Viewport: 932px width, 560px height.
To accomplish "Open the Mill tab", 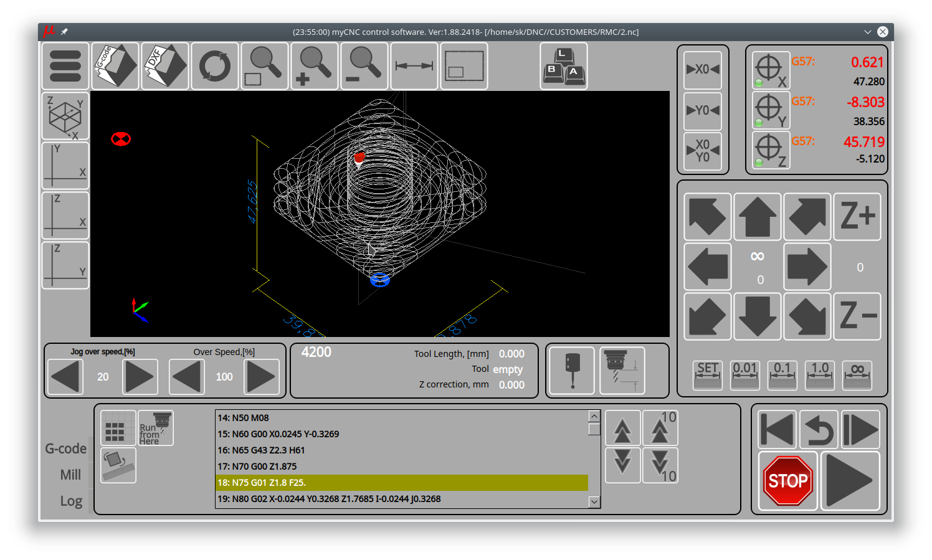I will coord(70,475).
